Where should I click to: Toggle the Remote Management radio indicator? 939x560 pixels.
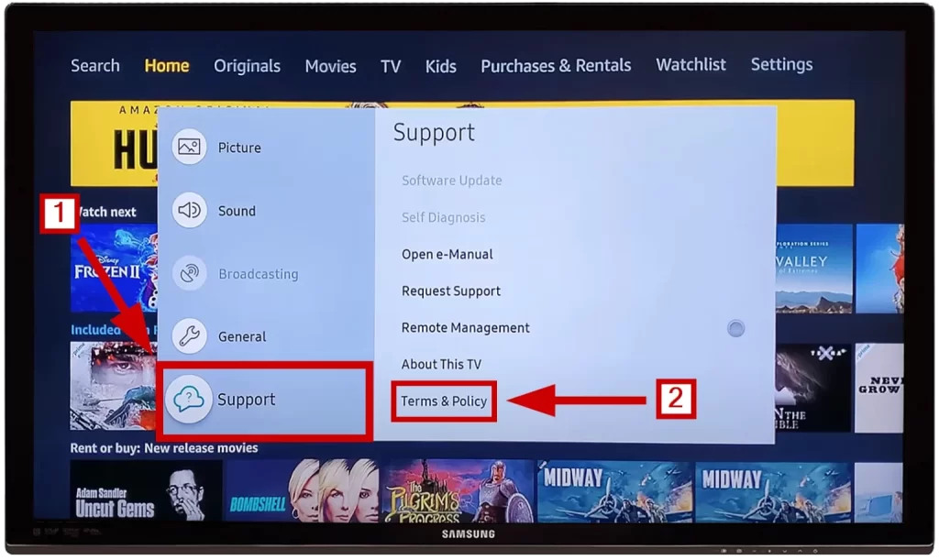736,328
